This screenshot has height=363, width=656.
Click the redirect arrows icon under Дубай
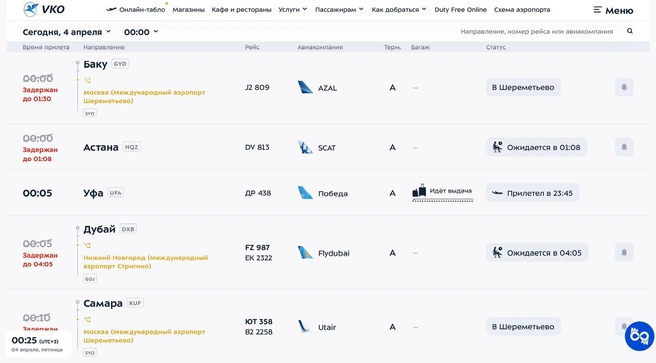point(87,245)
